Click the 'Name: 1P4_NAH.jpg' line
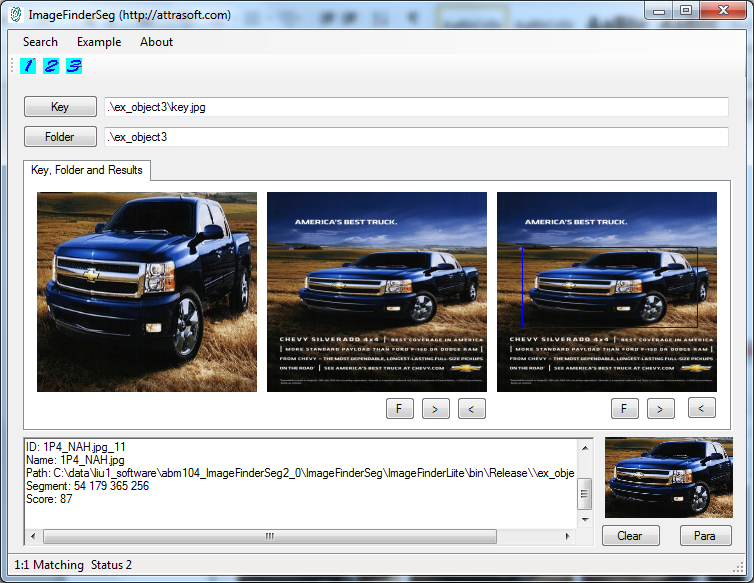This screenshot has height=583, width=754. (x=75, y=460)
